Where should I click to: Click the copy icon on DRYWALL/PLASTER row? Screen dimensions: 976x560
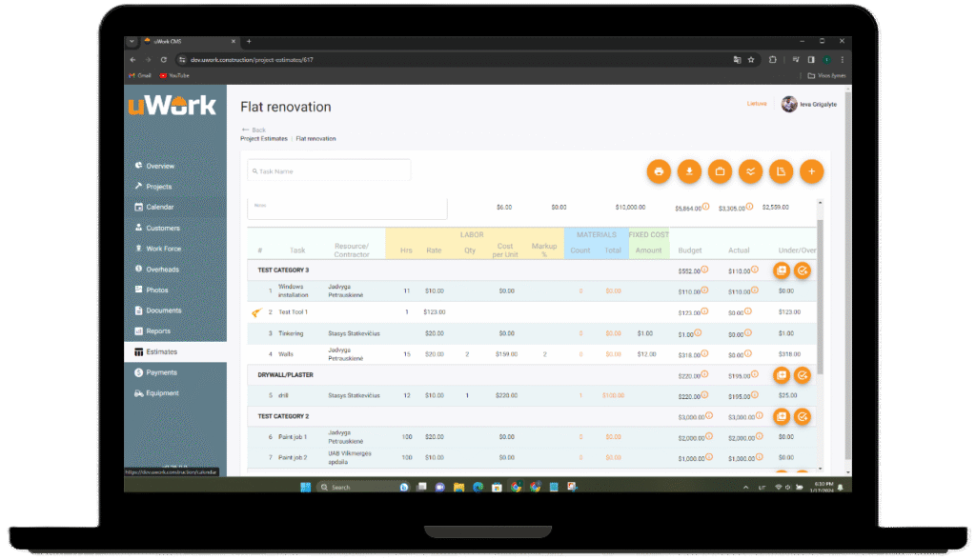[x=781, y=375]
